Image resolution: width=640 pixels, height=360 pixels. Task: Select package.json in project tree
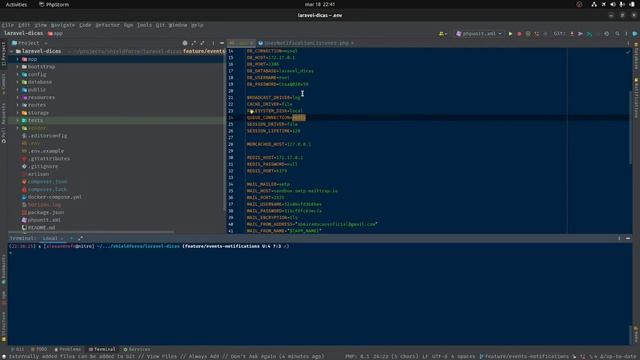point(46,212)
